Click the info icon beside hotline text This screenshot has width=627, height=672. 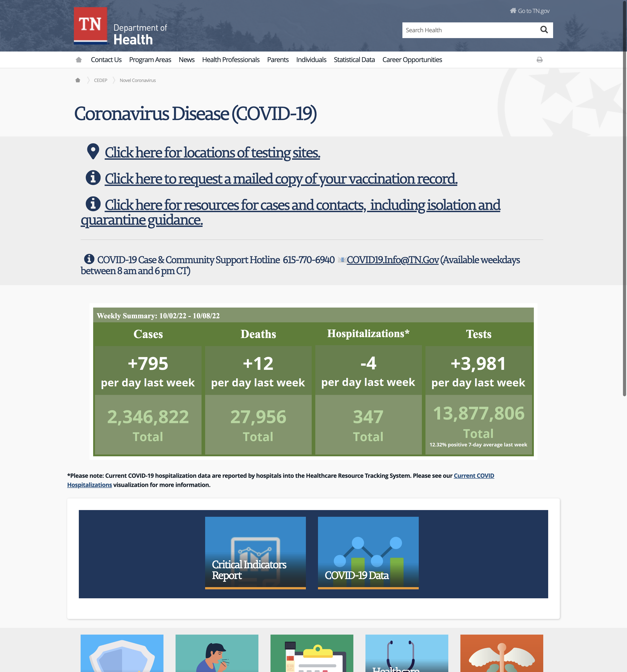(89, 259)
